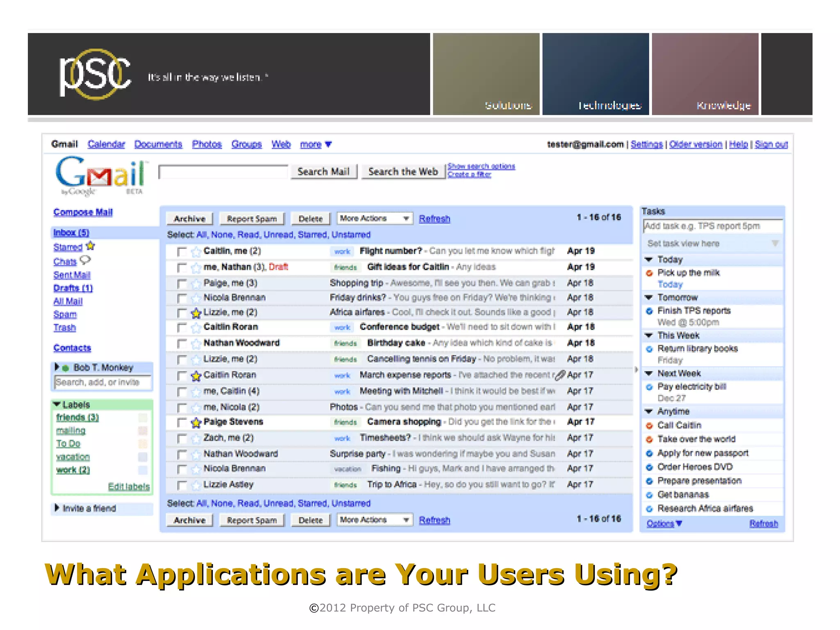840x630 pixels.
Task: Click Compose Mail link
Action: [x=83, y=212]
